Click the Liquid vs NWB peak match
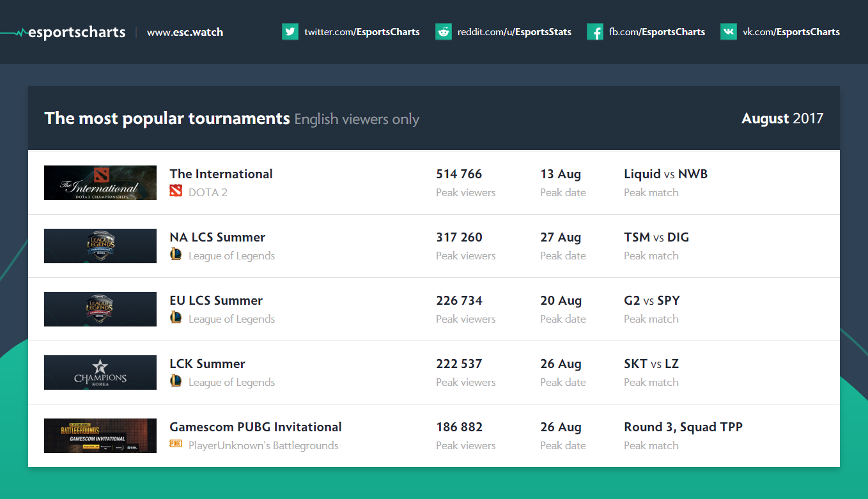 (x=665, y=174)
